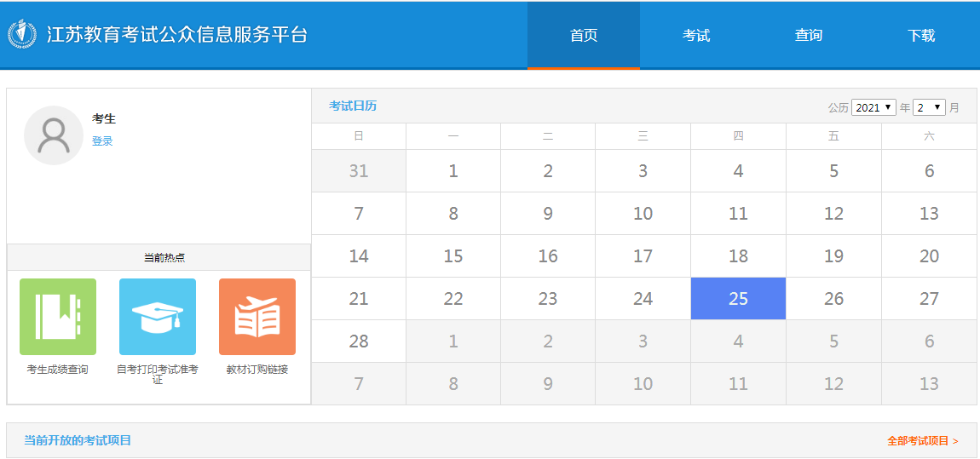This screenshot has width=980, height=459.
Task: Open the year 2021 dropdown
Action: 873,107
